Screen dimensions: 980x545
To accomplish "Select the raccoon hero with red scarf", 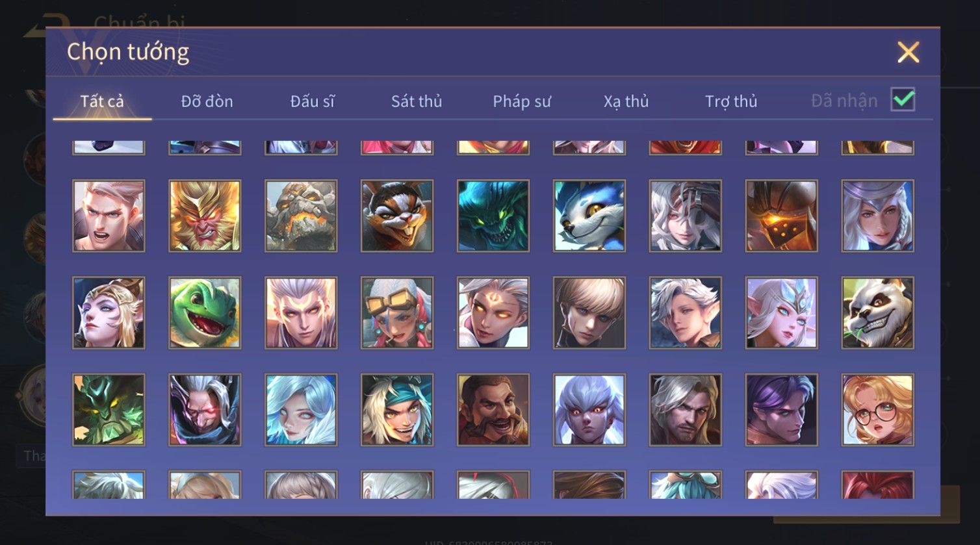I will click(x=397, y=216).
